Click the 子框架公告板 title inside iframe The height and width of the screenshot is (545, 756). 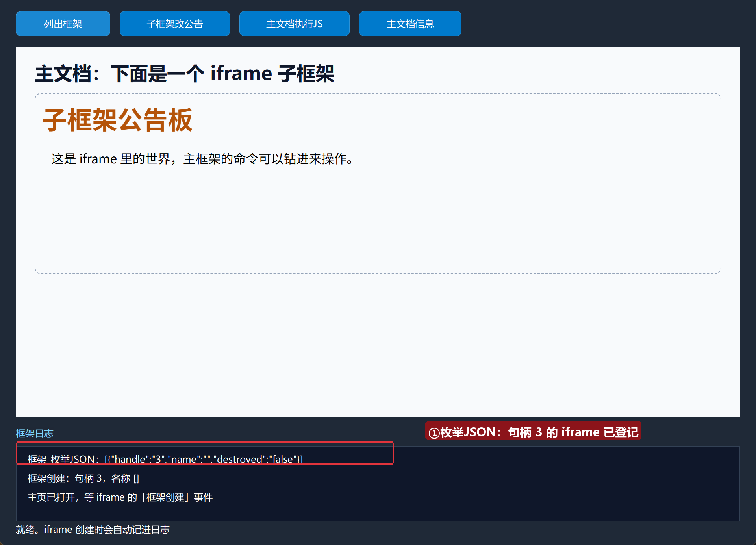(117, 120)
